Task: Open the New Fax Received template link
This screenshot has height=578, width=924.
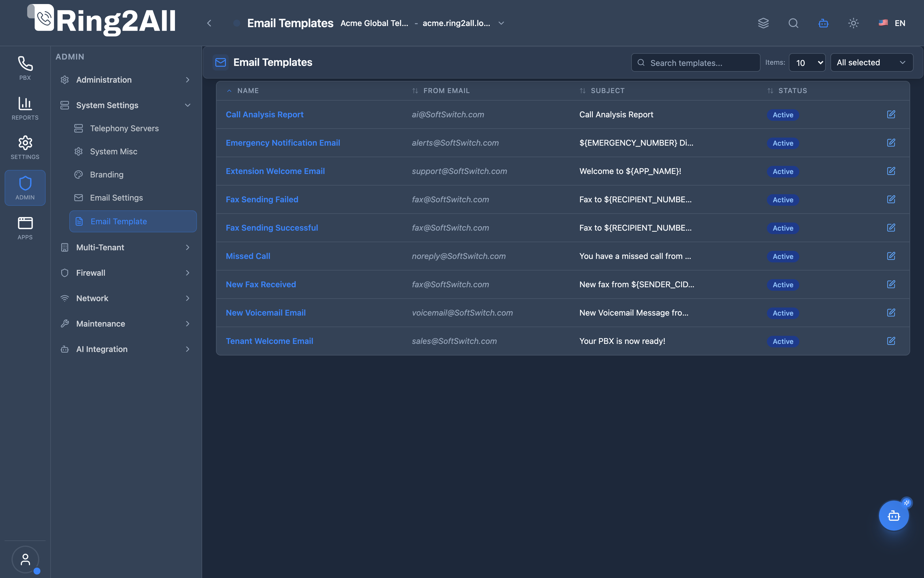Action: click(x=261, y=284)
